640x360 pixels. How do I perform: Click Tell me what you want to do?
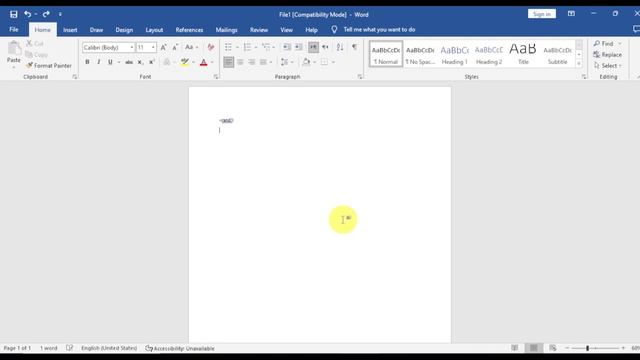point(379,30)
